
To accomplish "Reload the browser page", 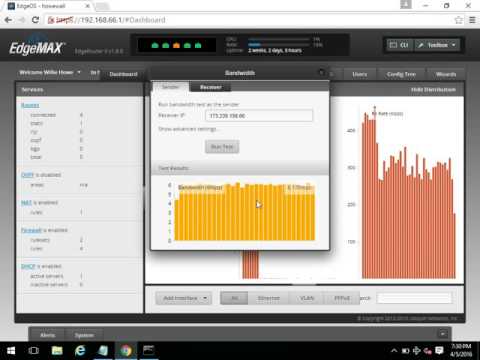I will (x=35, y=20).
